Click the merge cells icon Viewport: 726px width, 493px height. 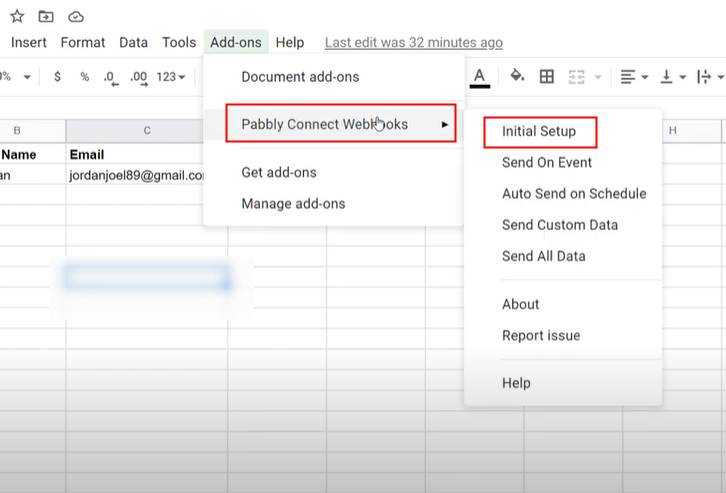pyautogui.click(x=576, y=77)
